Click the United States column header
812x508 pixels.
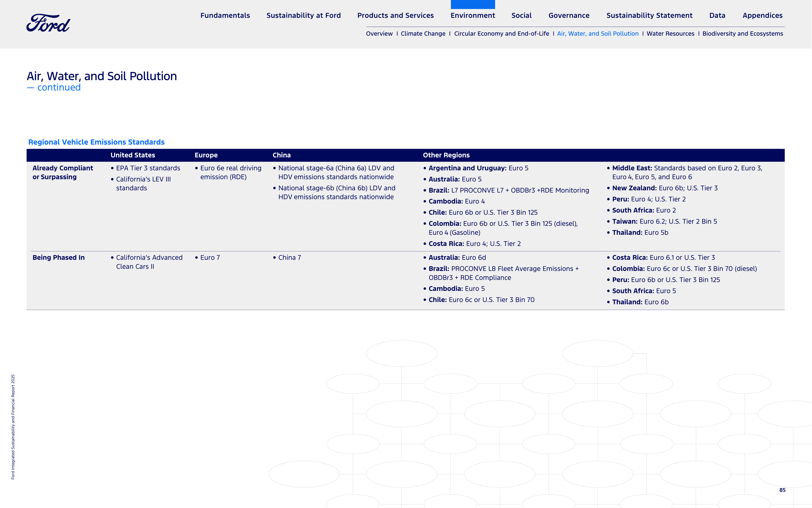click(x=133, y=155)
